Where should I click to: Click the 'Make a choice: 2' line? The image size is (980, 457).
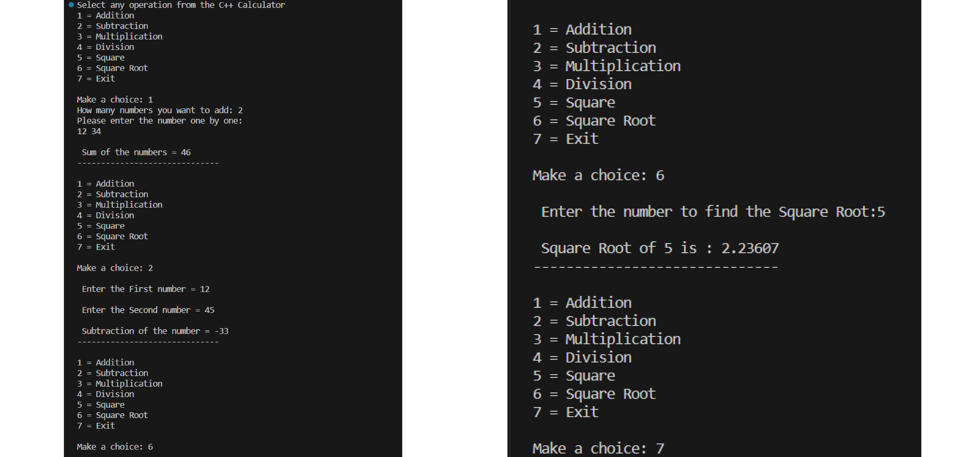[114, 268]
